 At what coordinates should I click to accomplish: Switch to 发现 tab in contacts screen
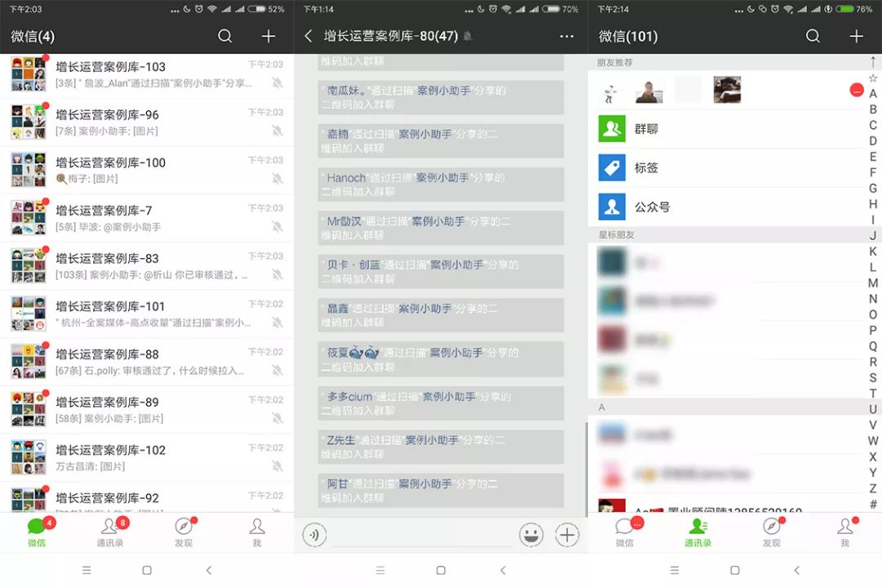pos(771,532)
